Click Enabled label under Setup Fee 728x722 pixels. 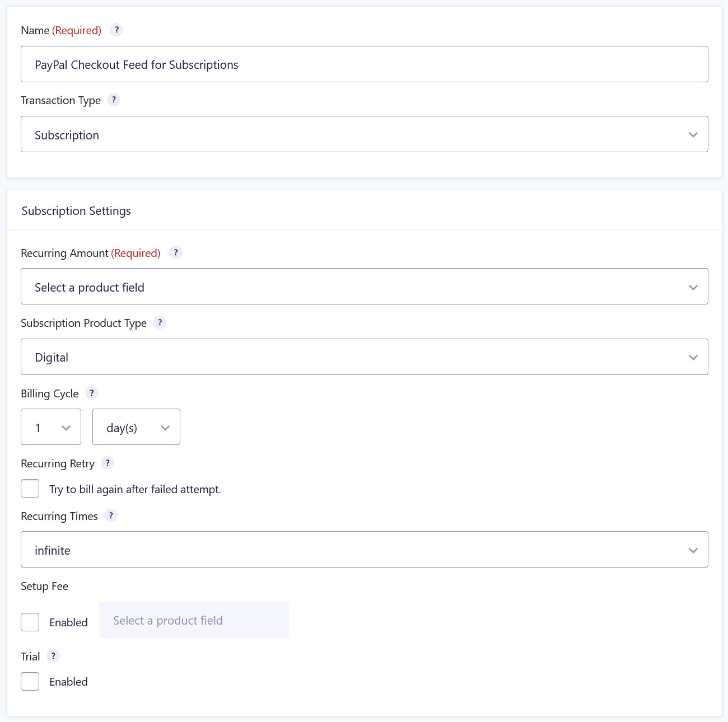click(x=68, y=622)
